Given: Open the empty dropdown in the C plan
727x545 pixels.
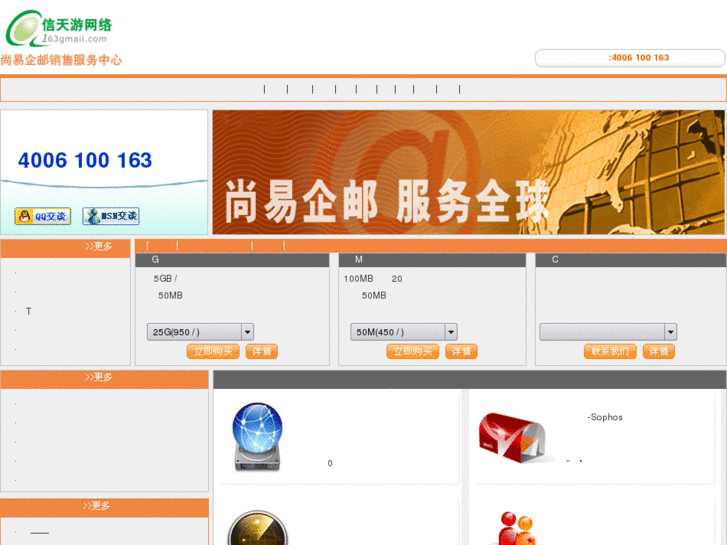Looking at the screenshot, I should click(x=608, y=332).
